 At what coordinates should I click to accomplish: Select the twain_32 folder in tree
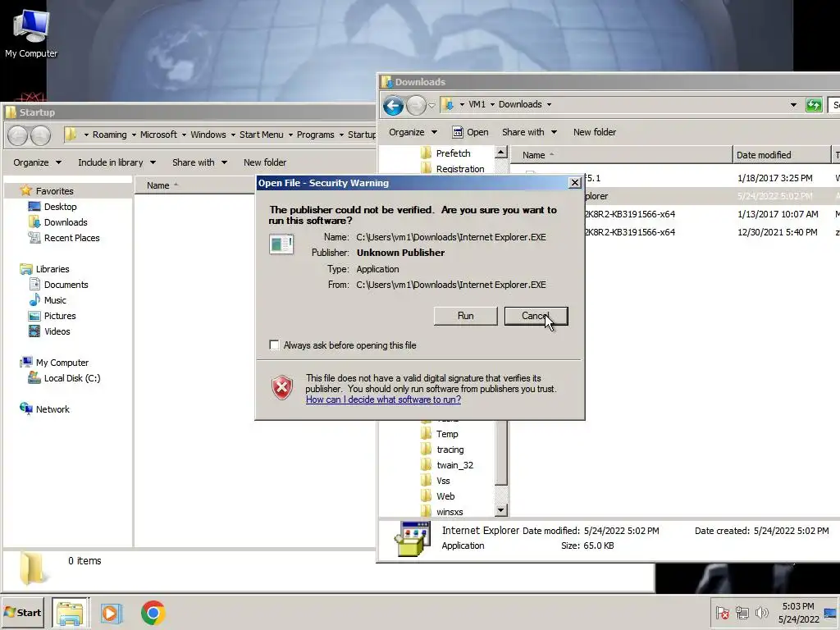coord(447,465)
